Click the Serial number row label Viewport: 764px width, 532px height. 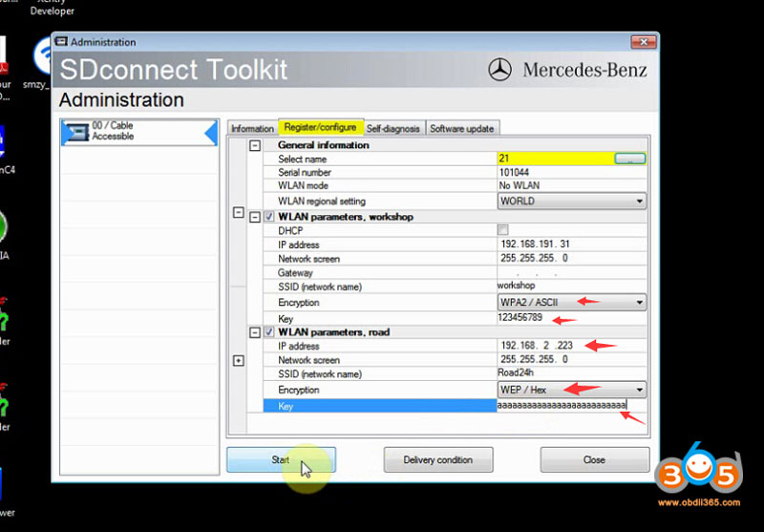(305, 172)
